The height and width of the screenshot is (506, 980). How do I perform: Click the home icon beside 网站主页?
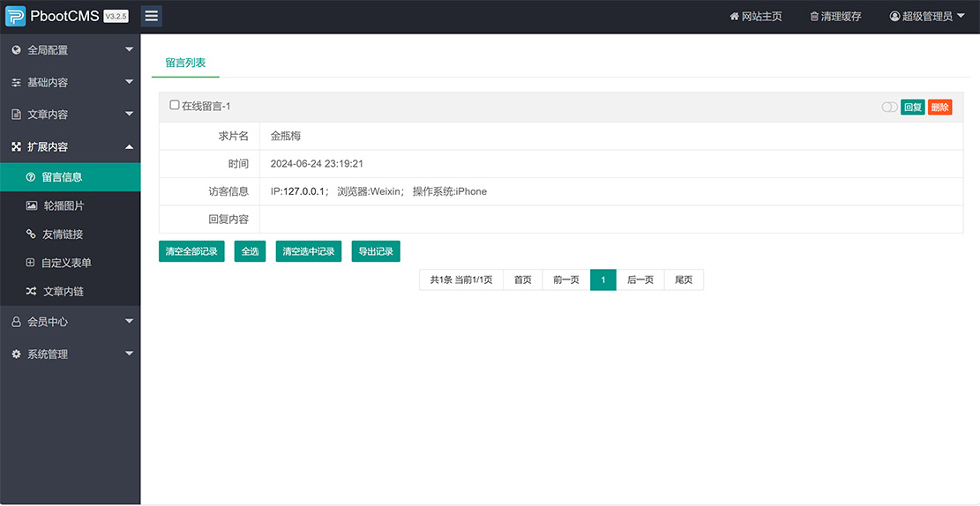pyautogui.click(x=735, y=16)
